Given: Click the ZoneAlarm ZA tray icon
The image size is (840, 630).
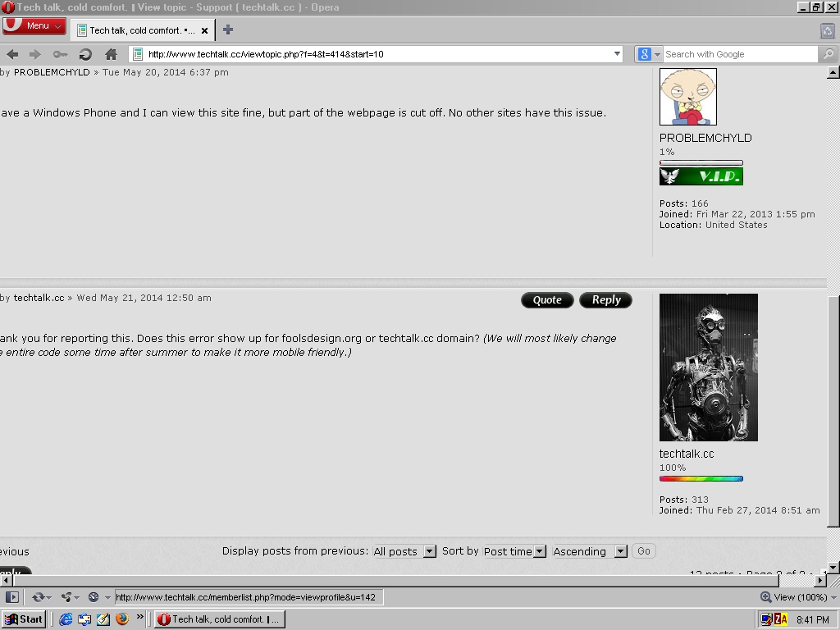Looking at the screenshot, I should click(781, 620).
